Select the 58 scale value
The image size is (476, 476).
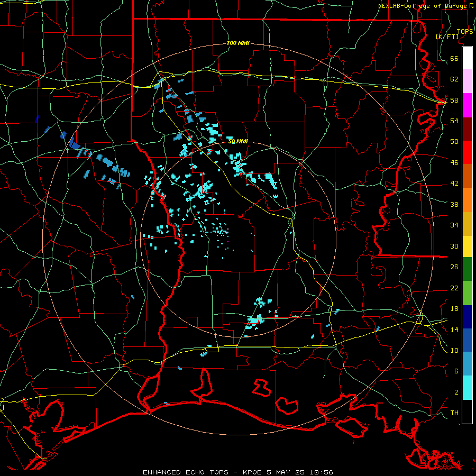pyautogui.click(x=454, y=100)
